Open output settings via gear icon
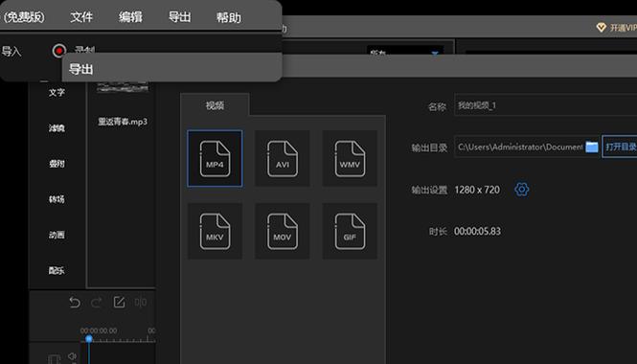Image resolution: width=637 pixels, height=364 pixels. tap(522, 190)
